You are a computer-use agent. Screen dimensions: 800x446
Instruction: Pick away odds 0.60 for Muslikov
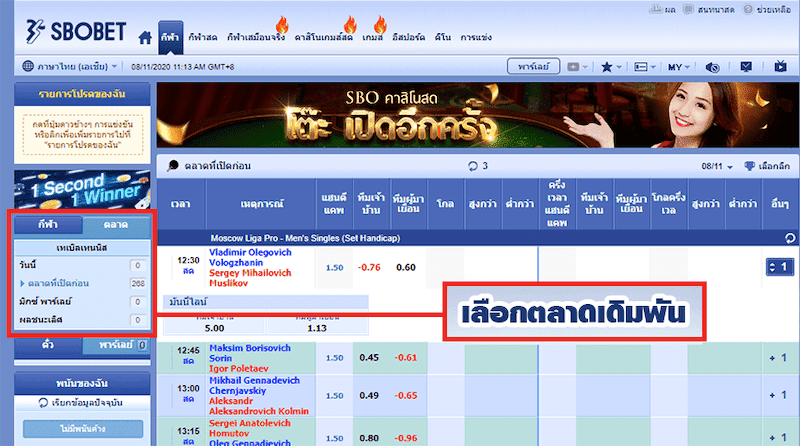406,267
